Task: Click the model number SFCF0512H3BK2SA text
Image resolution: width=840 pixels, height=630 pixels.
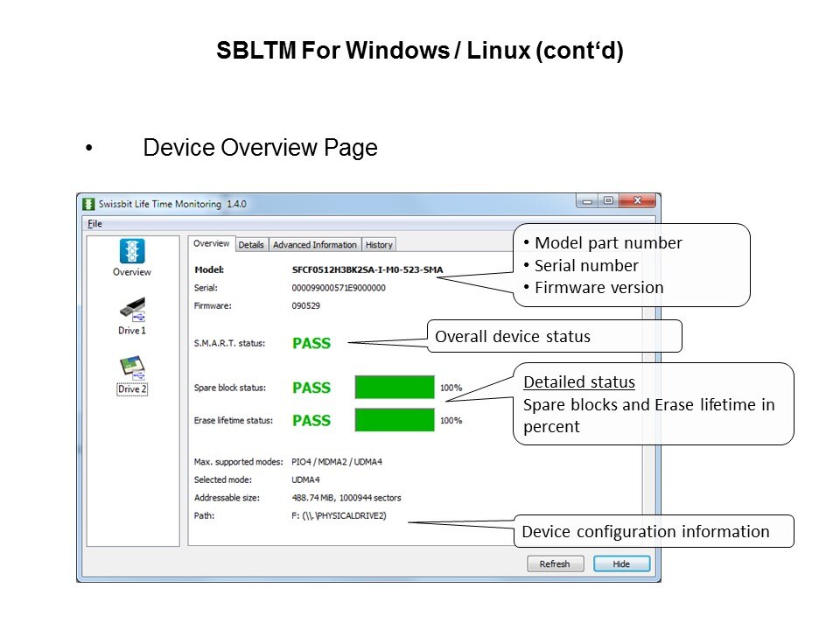Action: pos(373,270)
